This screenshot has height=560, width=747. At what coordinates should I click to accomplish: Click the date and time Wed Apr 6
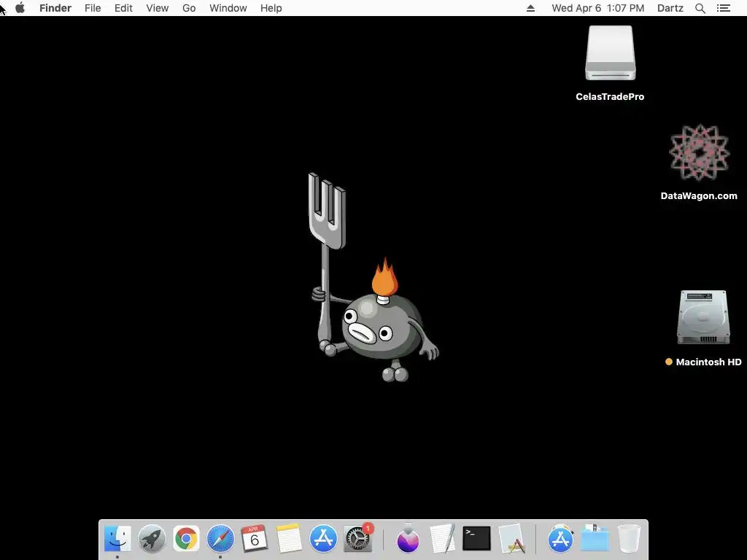click(x=598, y=8)
